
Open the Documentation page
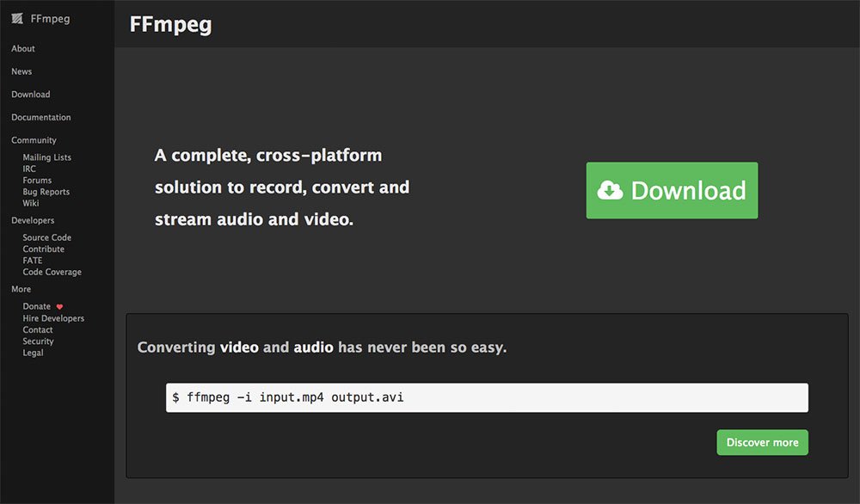[41, 117]
